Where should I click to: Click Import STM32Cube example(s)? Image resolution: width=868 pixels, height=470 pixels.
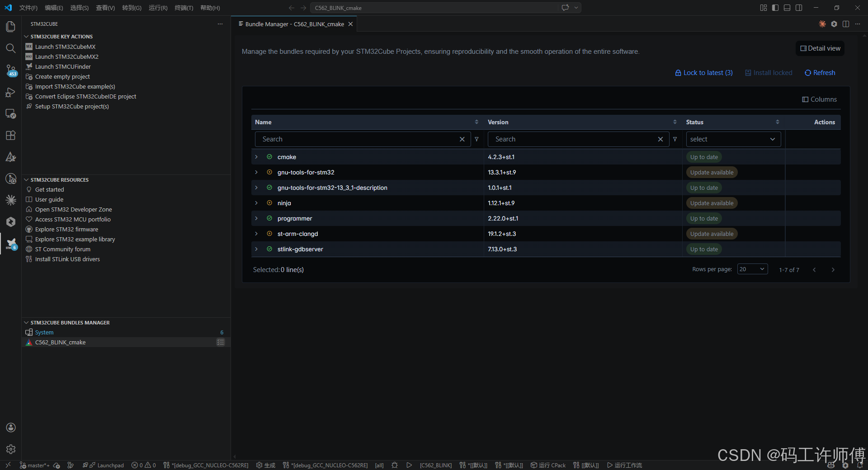75,86
